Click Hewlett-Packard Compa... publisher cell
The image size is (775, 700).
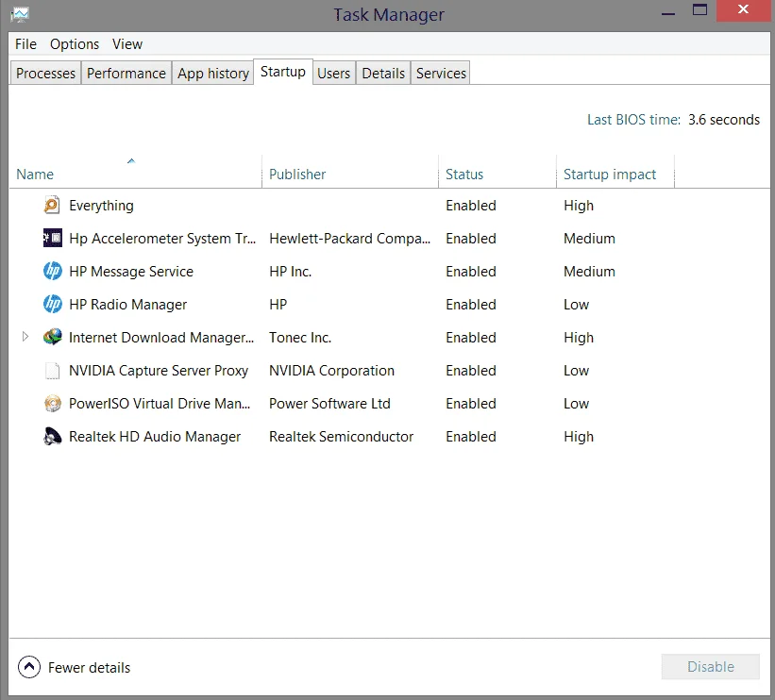pyautogui.click(x=350, y=239)
